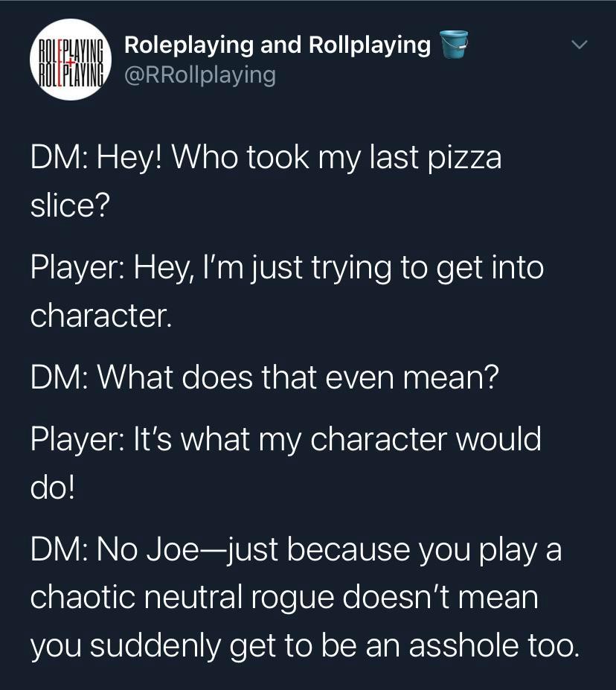616x690 pixels.
Task: Click the line "DM: Hey! Who took my last pizza"
Action: pyautogui.click(x=266, y=158)
